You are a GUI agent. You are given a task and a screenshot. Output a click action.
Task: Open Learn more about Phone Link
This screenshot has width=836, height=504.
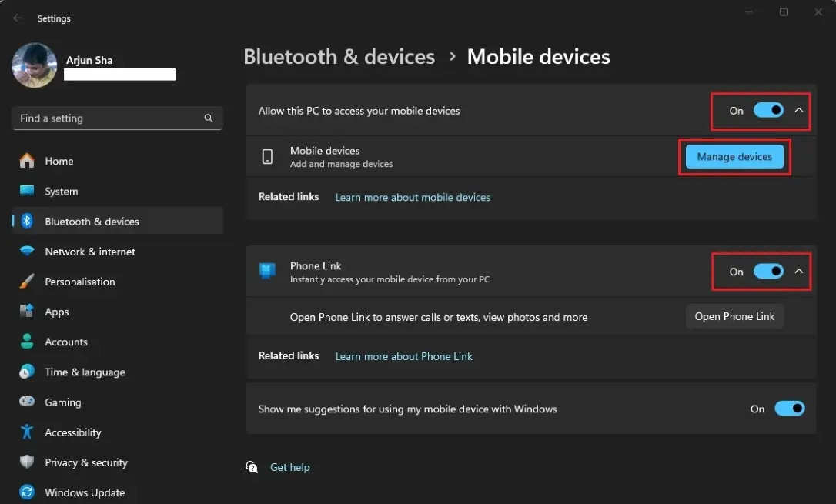pos(403,355)
